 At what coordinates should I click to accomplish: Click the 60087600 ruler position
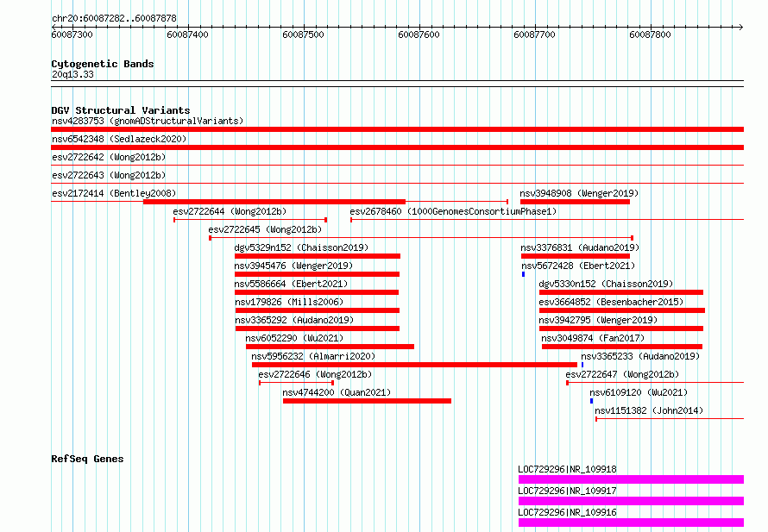419,34
